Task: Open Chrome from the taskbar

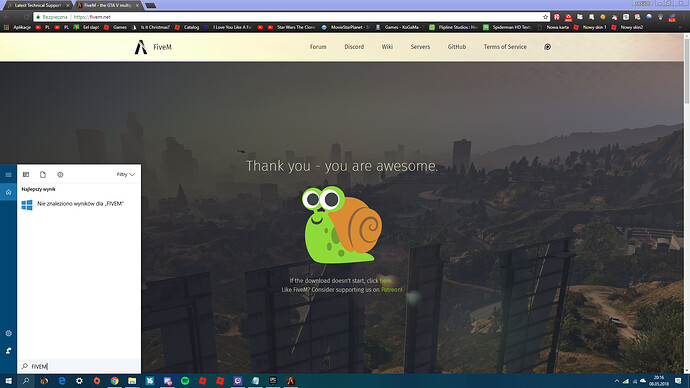Action: pyautogui.click(x=114, y=381)
